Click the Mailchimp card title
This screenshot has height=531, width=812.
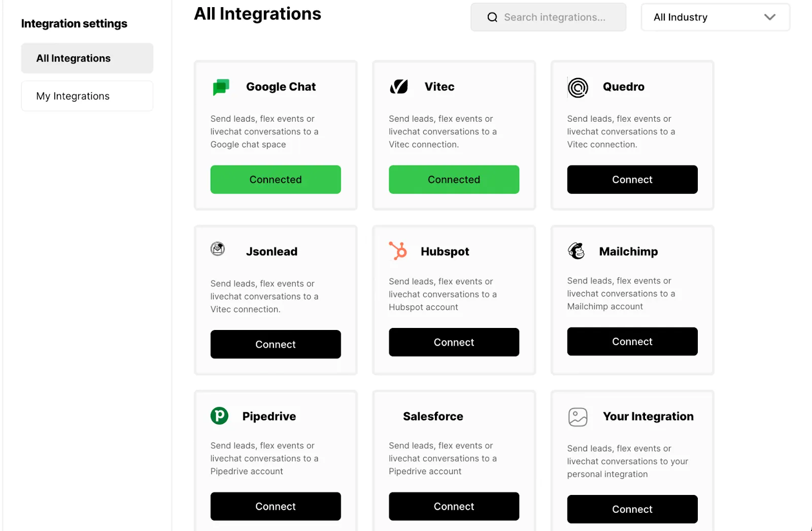coord(628,252)
